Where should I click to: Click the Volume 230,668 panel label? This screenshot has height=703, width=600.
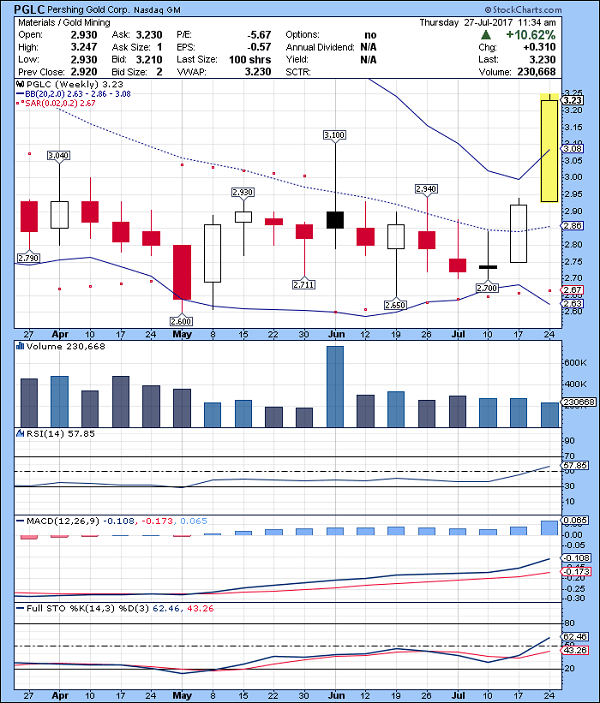point(65,346)
